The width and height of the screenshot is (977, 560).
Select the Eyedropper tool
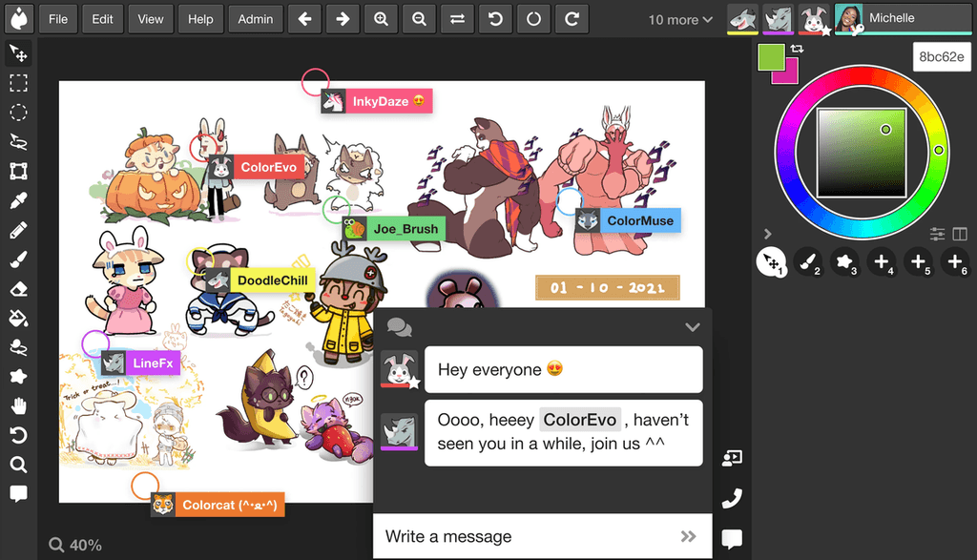click(18, 201)
